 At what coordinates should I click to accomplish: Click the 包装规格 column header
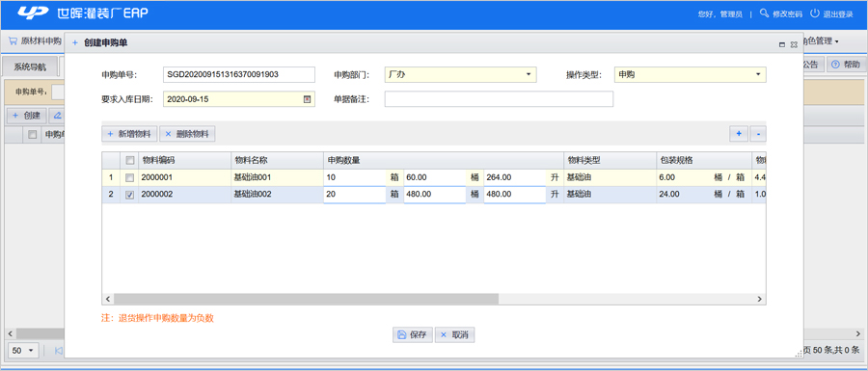point(704,161)
